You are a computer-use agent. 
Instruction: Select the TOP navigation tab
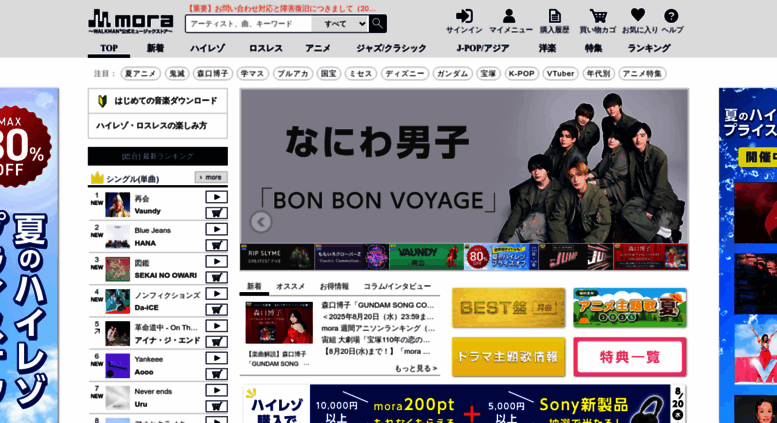tap(109, 48)
